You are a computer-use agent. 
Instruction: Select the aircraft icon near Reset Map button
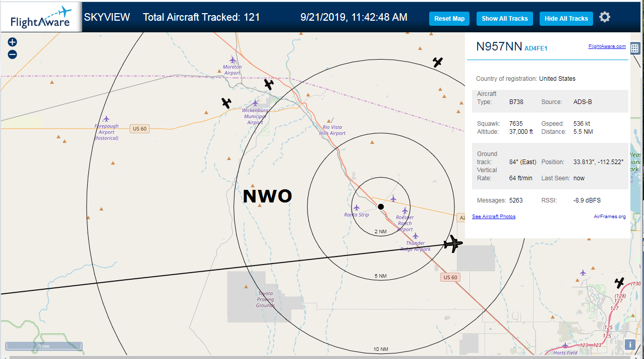point(438,62)
